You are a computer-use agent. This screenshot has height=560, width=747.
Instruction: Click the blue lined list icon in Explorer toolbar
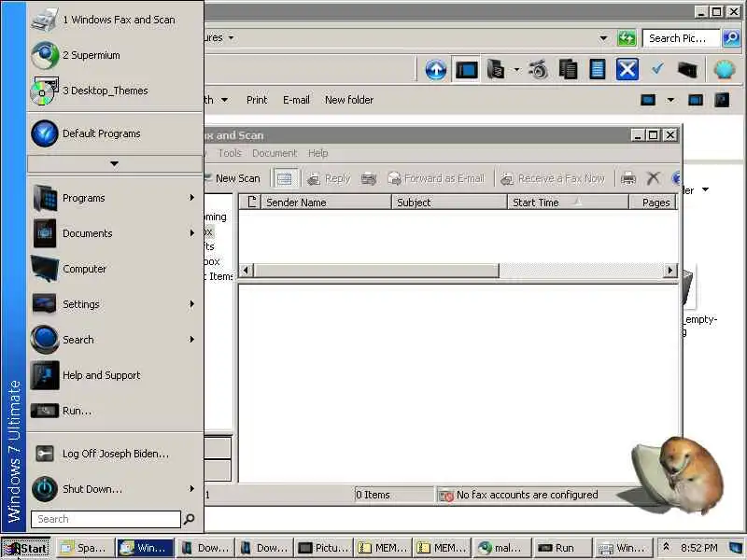(x=598, y=70)
